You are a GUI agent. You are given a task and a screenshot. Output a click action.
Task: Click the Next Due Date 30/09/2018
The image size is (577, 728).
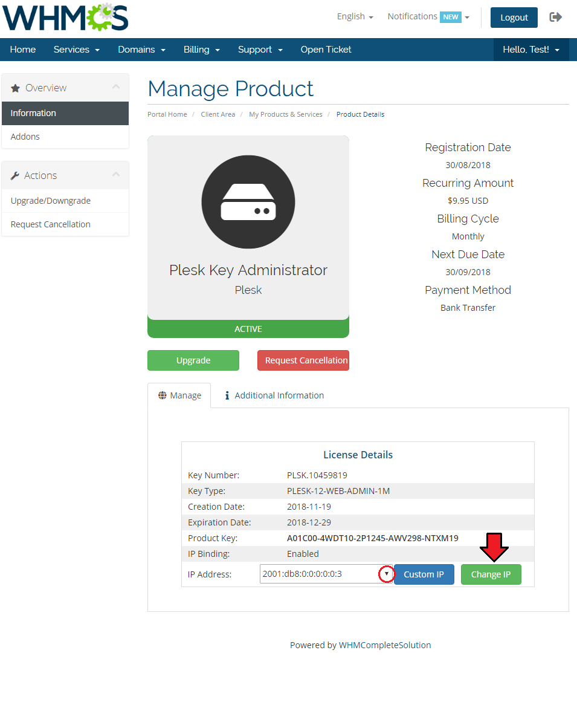pos(468,272)
